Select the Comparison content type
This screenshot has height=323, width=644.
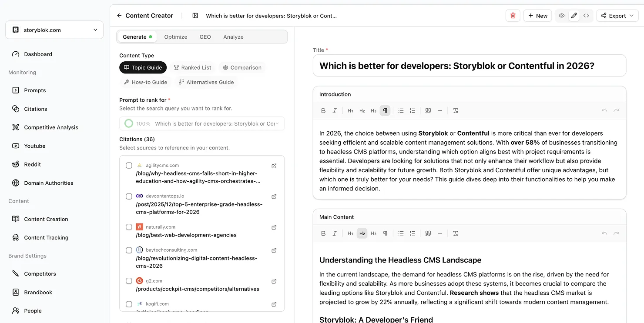[x=242, y=67]
